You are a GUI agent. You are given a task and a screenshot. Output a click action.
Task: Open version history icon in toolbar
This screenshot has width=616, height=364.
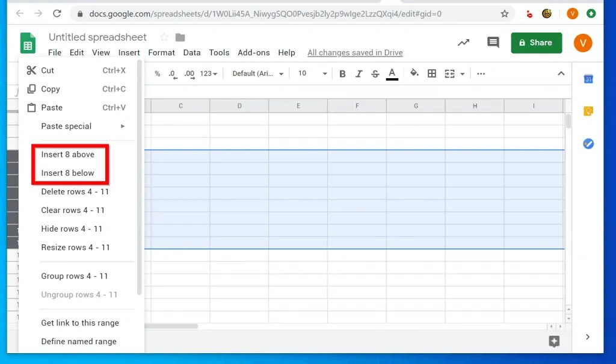coord(463,43)
